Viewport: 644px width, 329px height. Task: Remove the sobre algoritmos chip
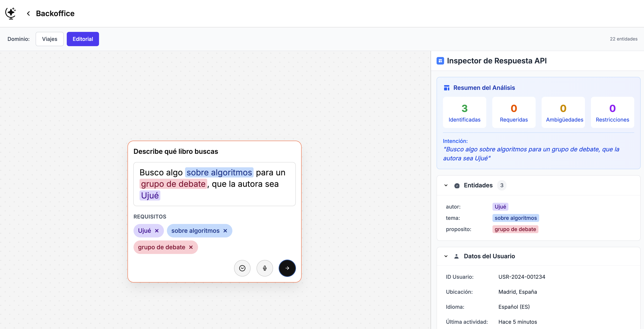click(225, 231)
